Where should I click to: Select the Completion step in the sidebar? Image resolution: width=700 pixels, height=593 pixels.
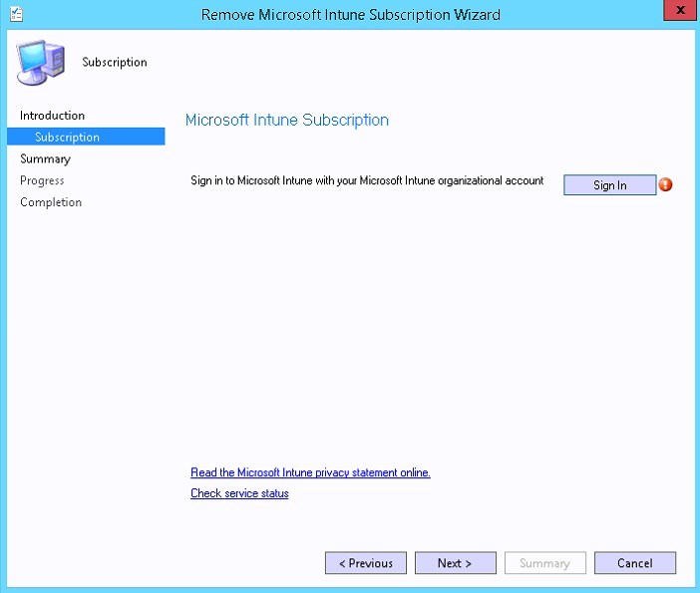pyautogui.click(x=51, y=202)
